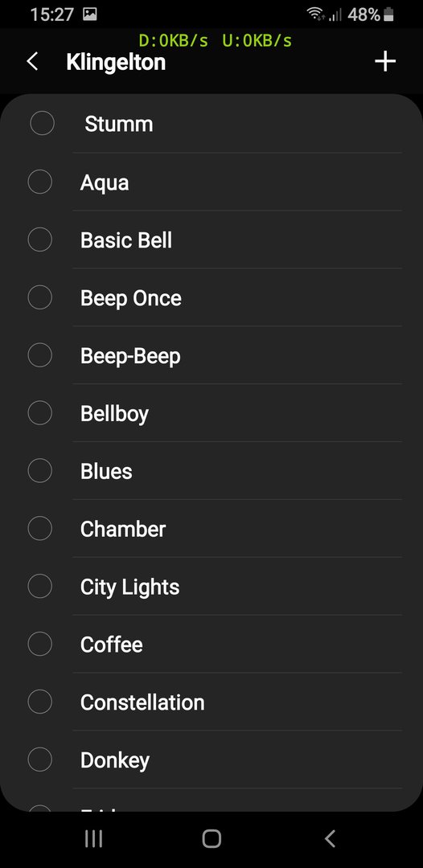The image size is (423, 868).
Task: Tap the Wi-Fi status icon
Action: (316, 14)
